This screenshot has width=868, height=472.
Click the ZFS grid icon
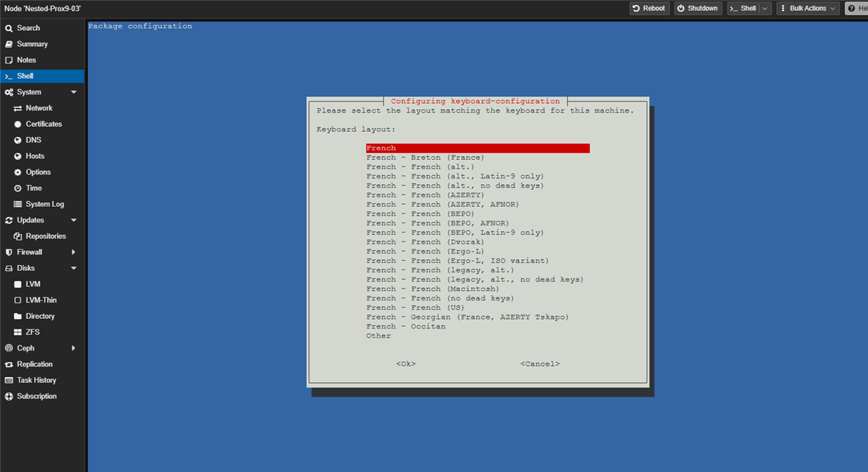click(x=18, y=332)
